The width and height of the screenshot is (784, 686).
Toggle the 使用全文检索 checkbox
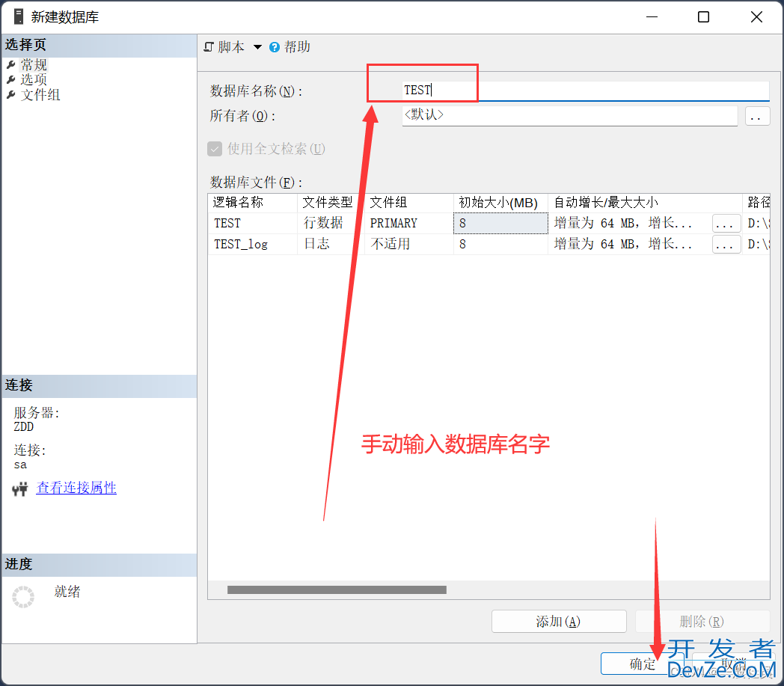click(215, 149)
